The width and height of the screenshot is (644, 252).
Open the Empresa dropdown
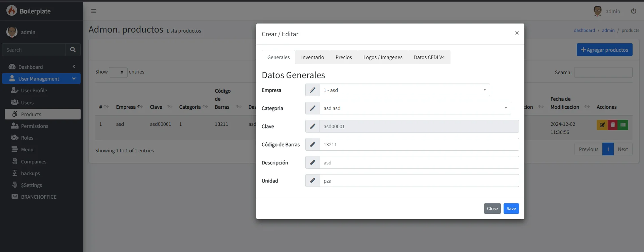[404, 90]
